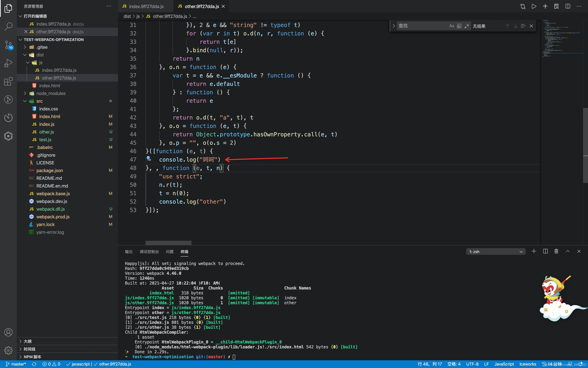Open the terminal selector dropdown 1: zsh
Screen dimensions: 588x368
(496, 251)
